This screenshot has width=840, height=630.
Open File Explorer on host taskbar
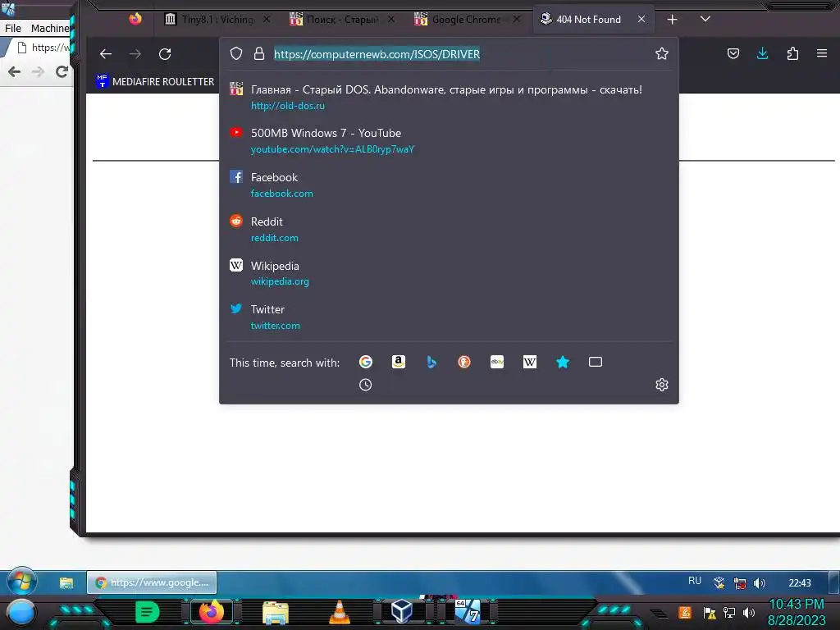(x=276, y=612)
